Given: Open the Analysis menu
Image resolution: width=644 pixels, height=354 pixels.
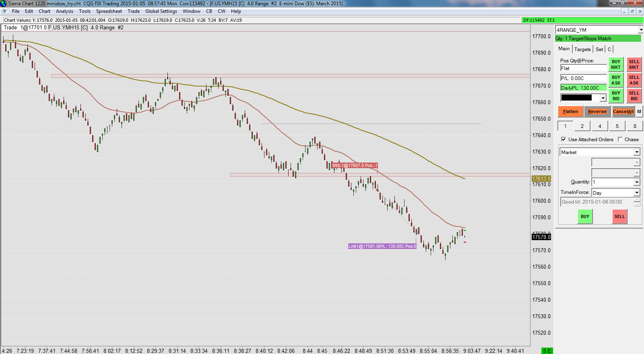Looking at the screenshot, I should coord(65,11).
